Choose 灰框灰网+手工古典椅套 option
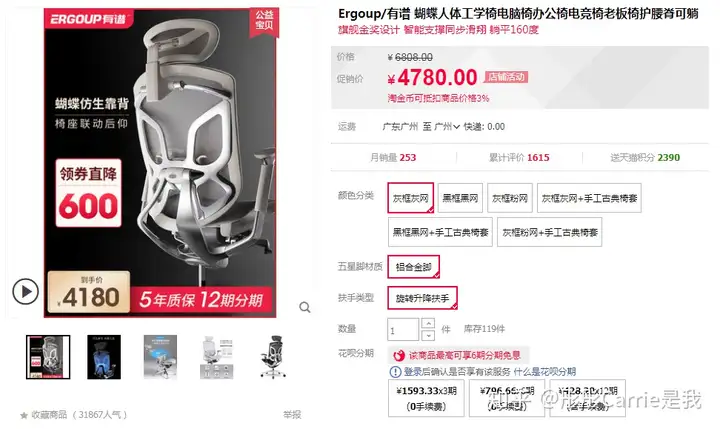Image resolution: width=720 pixels, height=429 pixels. (x=589, y=198)
